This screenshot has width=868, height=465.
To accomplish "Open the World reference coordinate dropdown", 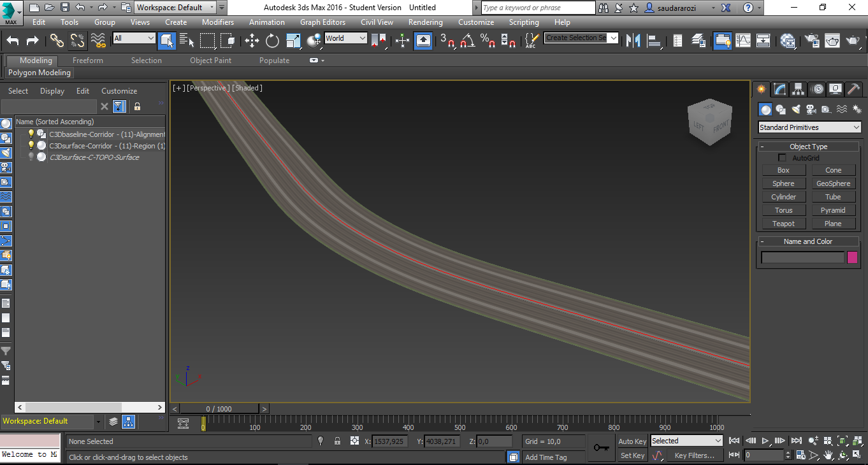I will point(345,38).
